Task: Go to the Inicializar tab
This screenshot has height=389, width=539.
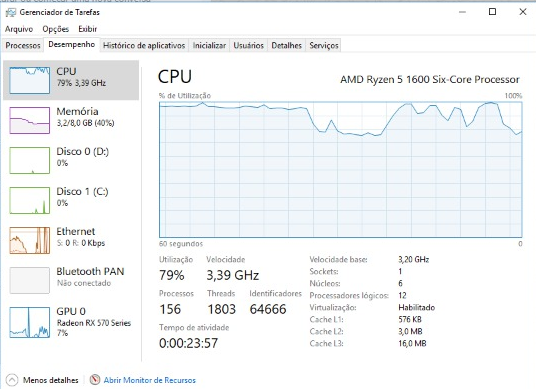Action: 209,45
